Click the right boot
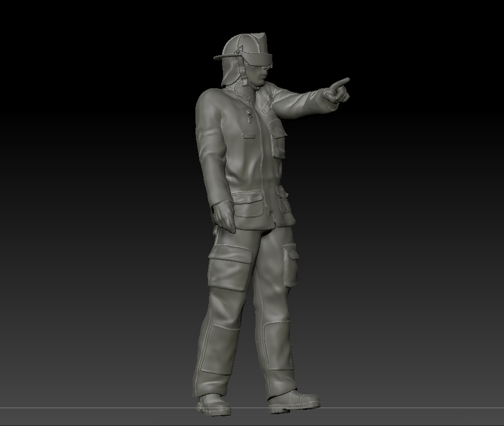 tap(292, 401)
